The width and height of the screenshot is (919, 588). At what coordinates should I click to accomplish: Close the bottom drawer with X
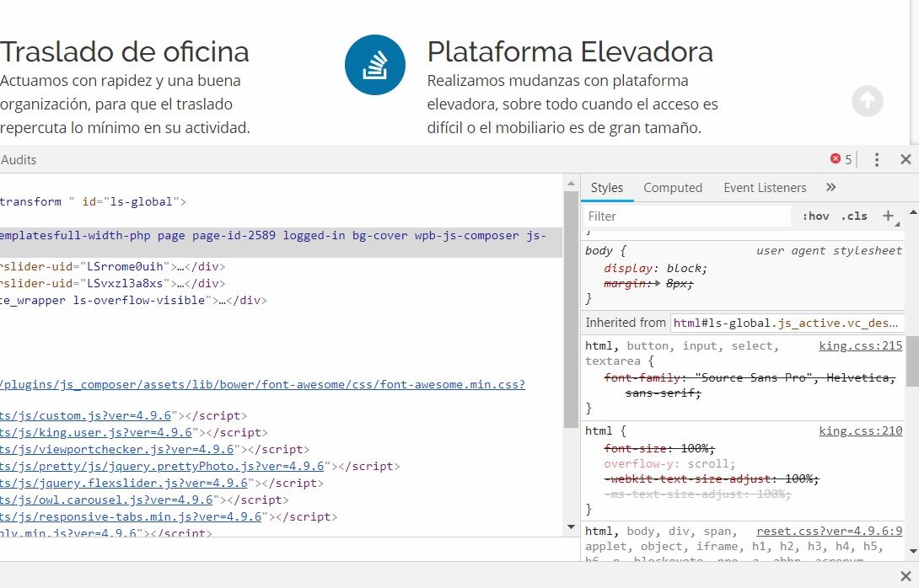click(x=906, y=575)
